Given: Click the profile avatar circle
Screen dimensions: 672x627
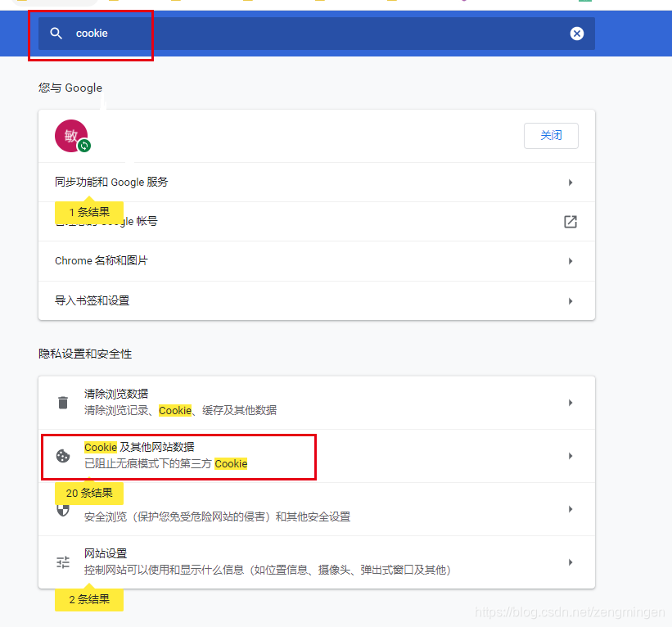Looking at the screenshot, I should (71, 136).
